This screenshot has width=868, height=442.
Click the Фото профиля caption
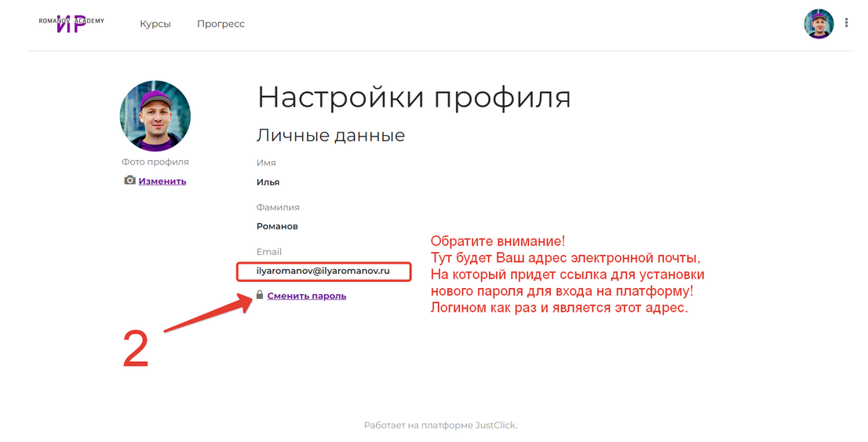[155, 162]
